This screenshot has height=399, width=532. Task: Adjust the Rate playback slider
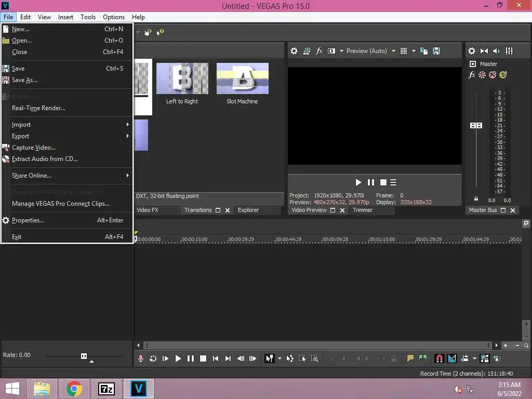coord(84,356)
